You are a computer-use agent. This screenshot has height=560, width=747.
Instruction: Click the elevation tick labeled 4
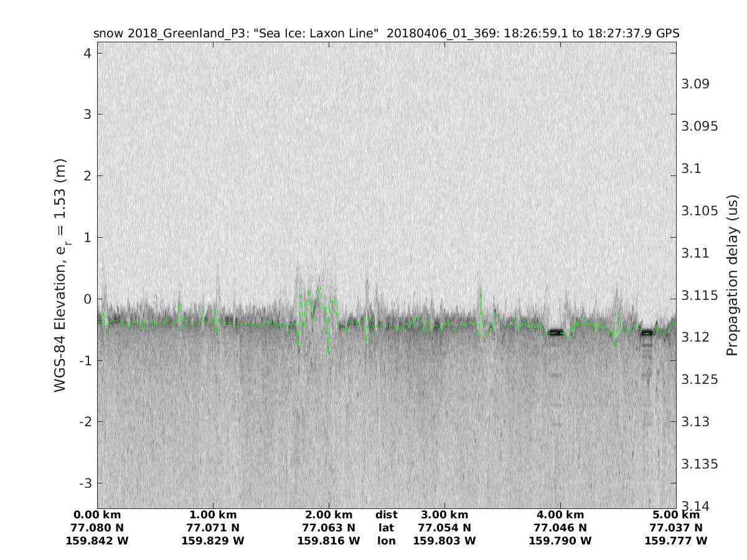click(88, 54)
